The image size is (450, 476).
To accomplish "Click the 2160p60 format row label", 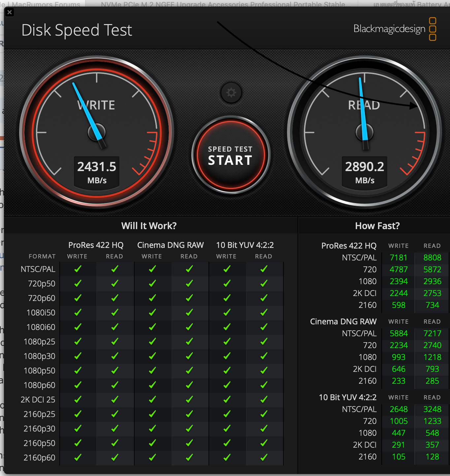I will click(x=40, y=458).
